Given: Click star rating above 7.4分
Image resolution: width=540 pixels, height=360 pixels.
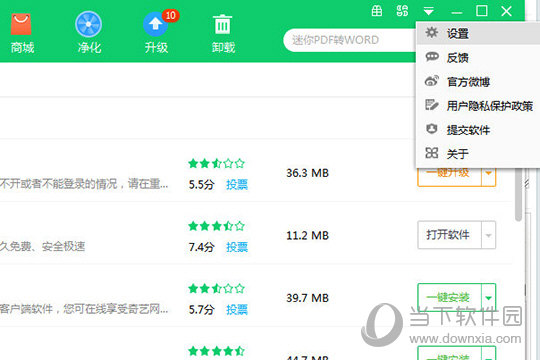Looking at the screenshot, I should click(216, 226).
